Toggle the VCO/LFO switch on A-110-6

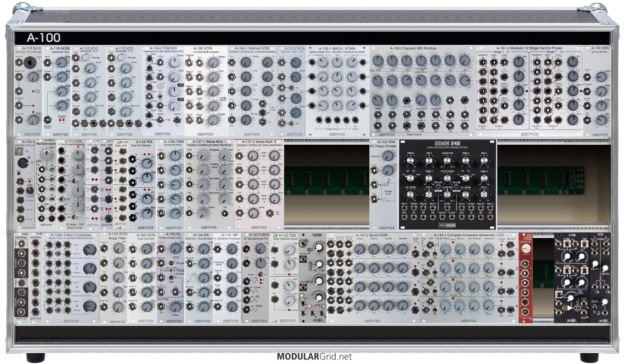point(161,97)
